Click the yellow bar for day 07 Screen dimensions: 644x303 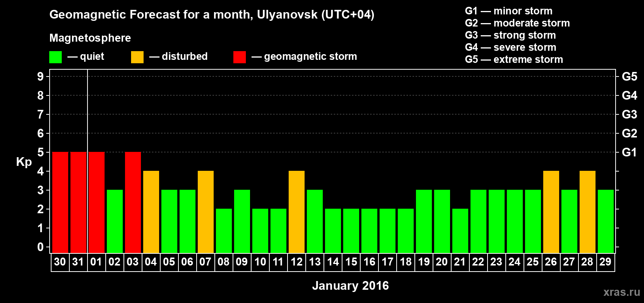[x=206, y=212]
